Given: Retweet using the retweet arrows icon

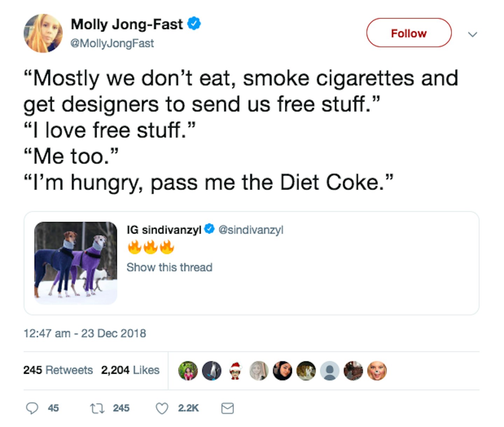Looking at the screenshot, I should click(x=97, y=408).
